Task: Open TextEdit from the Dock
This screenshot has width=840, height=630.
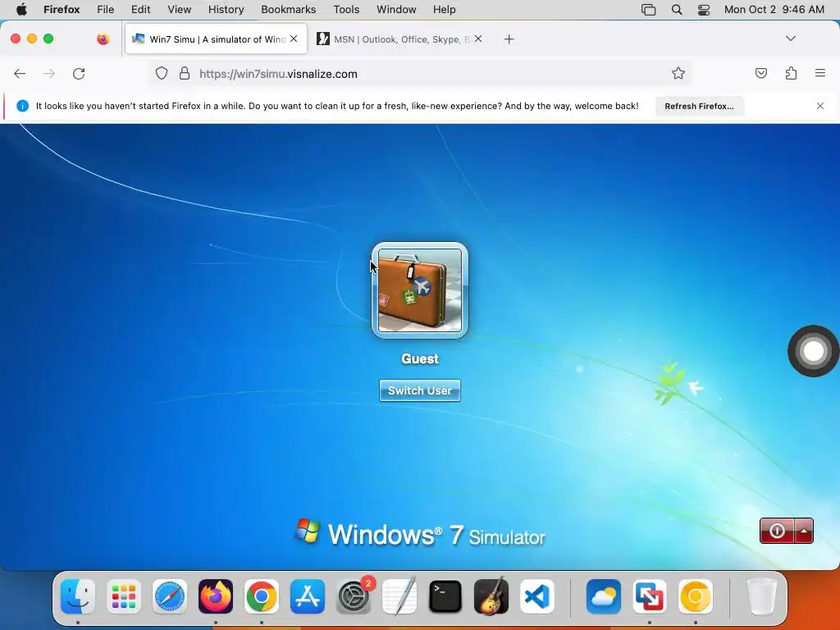Action: pos(399,596)
